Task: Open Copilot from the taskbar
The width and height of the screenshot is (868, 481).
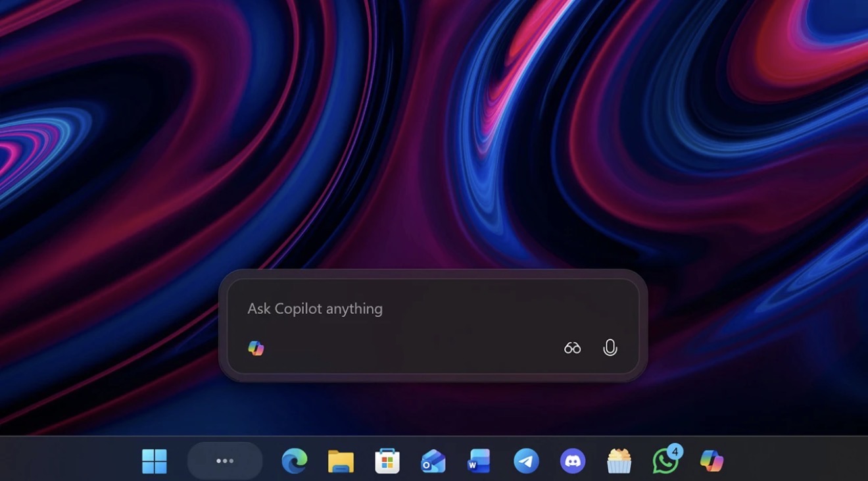Action: (x=711, y=461)
